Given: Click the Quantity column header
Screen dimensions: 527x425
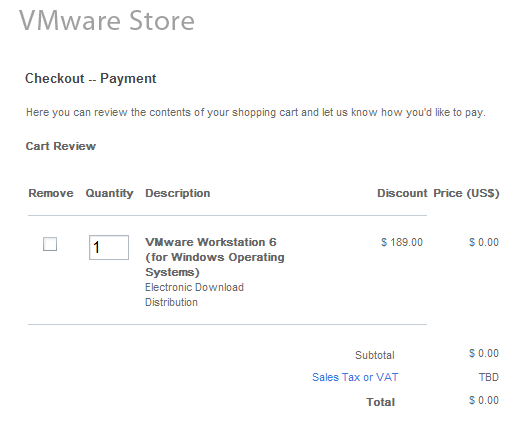Looking at the screenshot, I should click(110, 194).
